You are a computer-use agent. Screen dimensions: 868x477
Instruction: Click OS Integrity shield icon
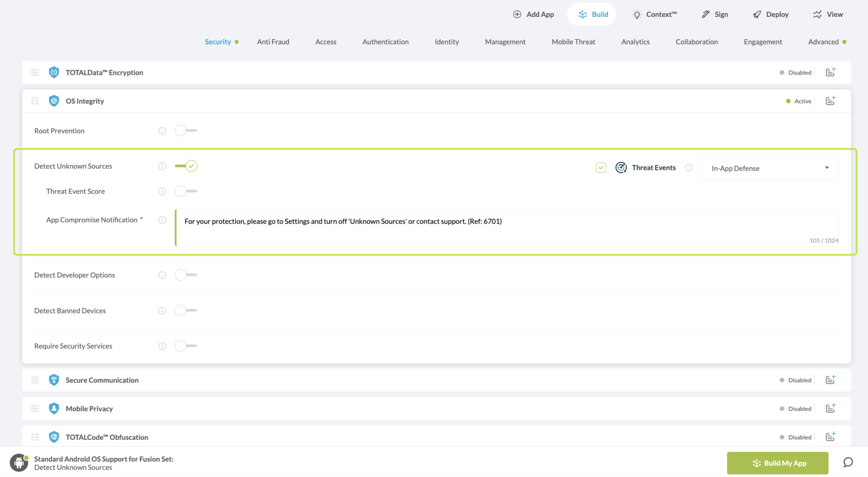click(x=54, y=101)
